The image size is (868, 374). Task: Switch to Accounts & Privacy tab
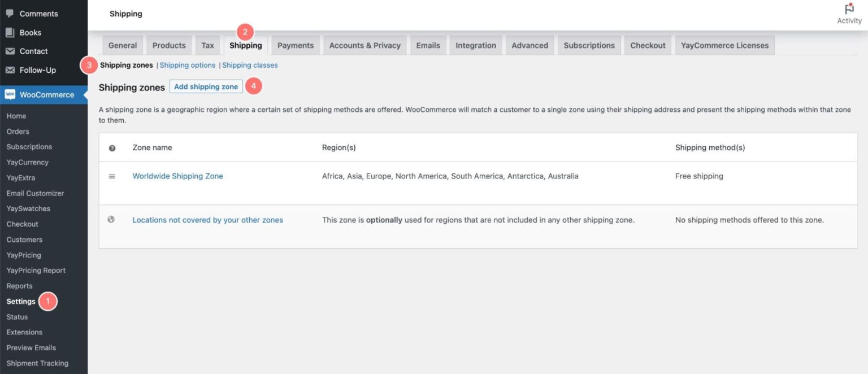[364, 45]
